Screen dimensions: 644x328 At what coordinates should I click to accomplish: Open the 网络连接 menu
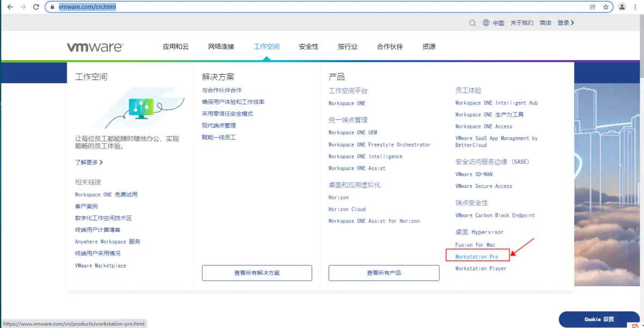(x=221, y=47)
